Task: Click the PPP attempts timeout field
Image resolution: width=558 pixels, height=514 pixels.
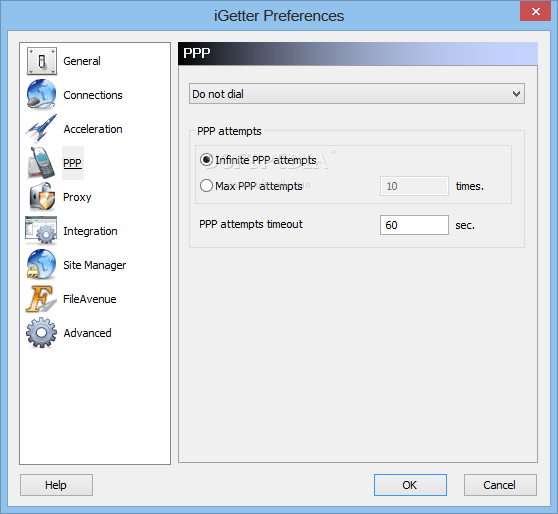Action: tap(414, 225)
